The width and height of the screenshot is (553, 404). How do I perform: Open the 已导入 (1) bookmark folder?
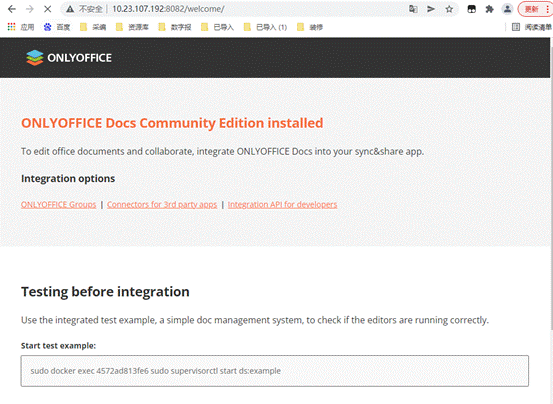pyautogui.click(x=265, y=27)
